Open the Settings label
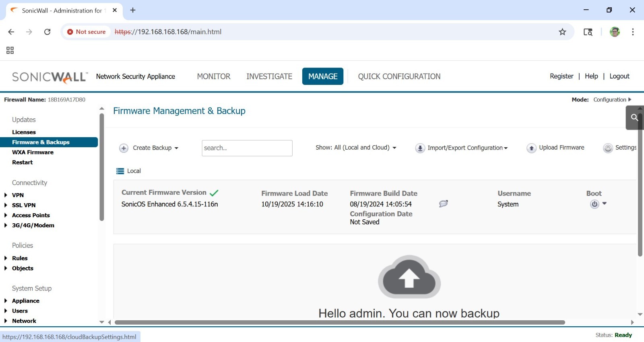644x342 pixels. tap(626, 148)
